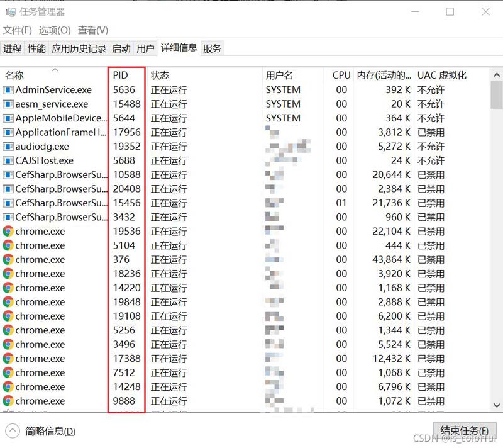
Task: Select the AdminService.exe process name
Action: point(53,90)
